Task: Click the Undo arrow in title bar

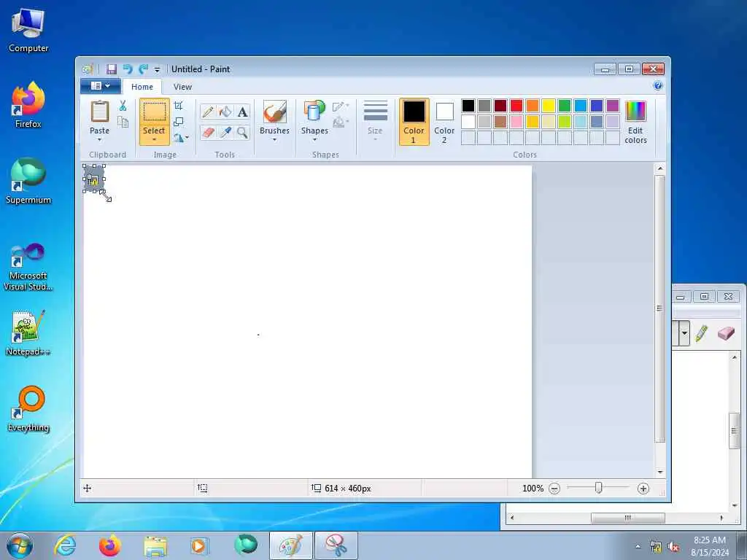Action: (127, 69)
